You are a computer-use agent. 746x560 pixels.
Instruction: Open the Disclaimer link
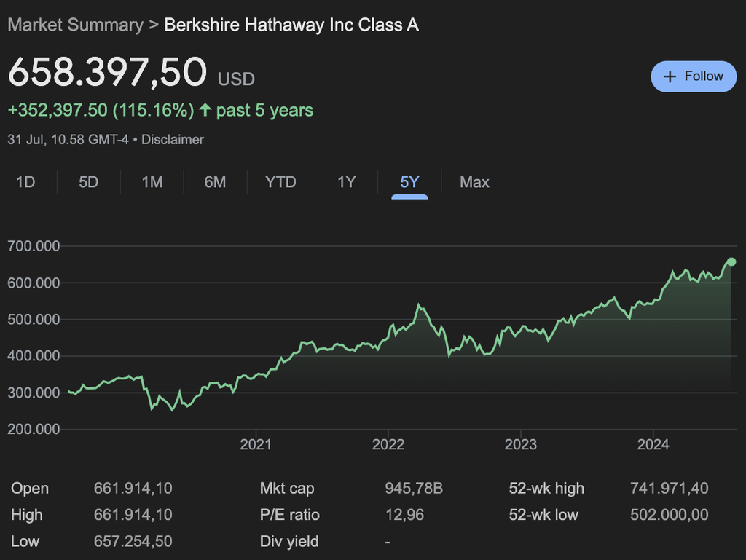(x=173, y=139)
